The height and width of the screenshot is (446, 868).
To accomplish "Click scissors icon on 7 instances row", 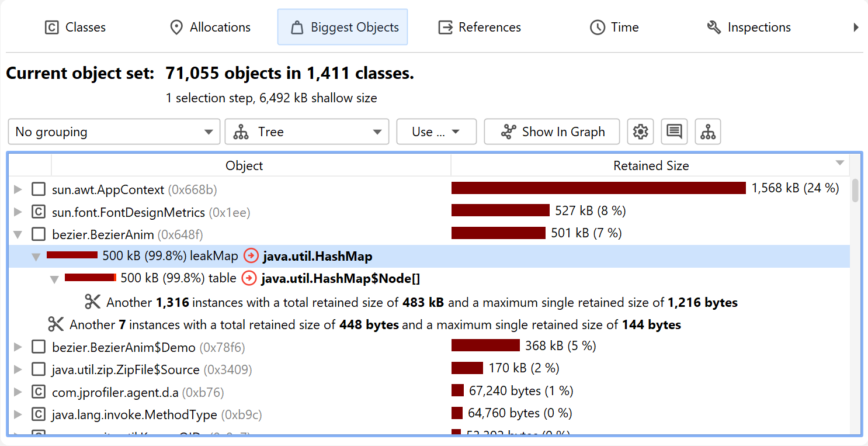I will point(56,324).
